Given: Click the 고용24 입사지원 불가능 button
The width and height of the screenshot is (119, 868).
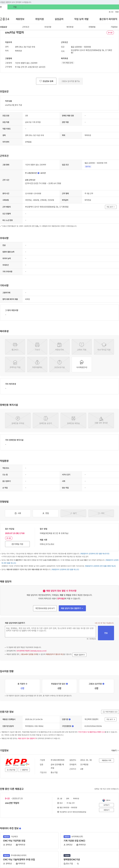Looking at the screenshot, I should coord(70,81).
